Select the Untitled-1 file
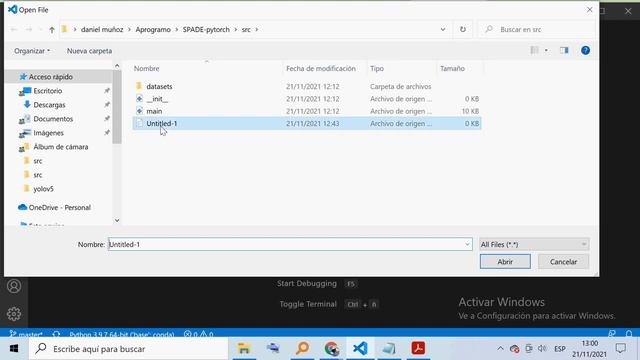Image resolution: width=640 pixels, height=360 pixels. (307, 123)
